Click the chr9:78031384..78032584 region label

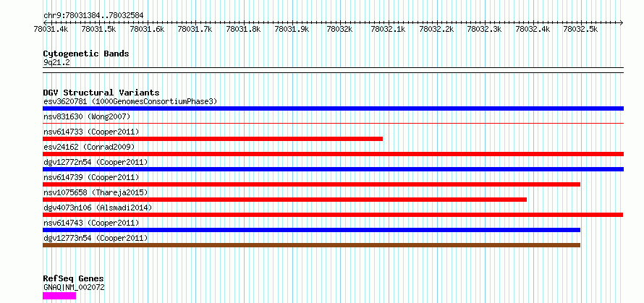click(x=93, y=16)
